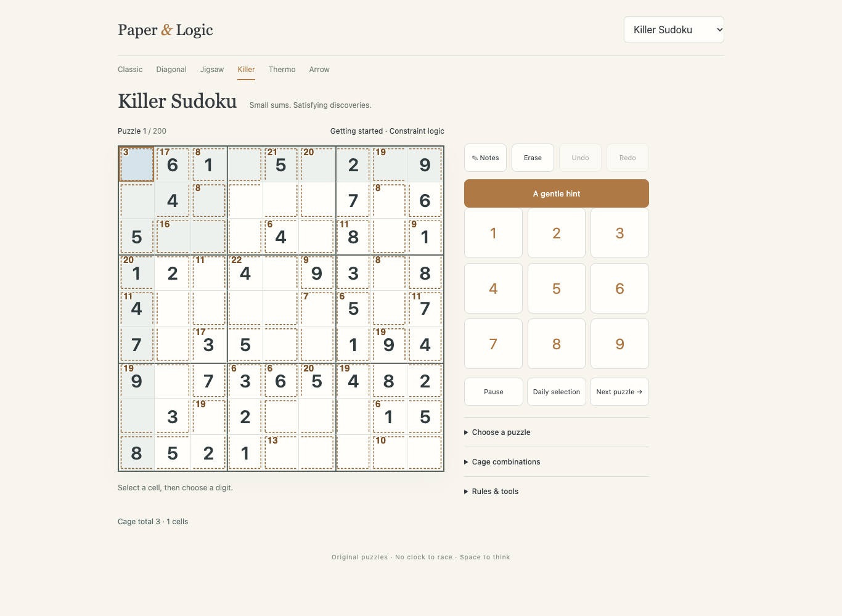Switch to the Classic tab
This screenshot has width=842, height=616.
(x=130, y=70)
